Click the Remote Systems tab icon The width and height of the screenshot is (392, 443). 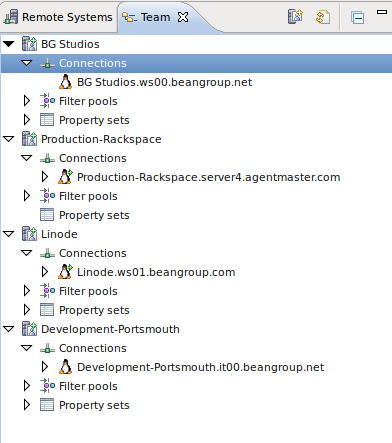coord(11,17)
